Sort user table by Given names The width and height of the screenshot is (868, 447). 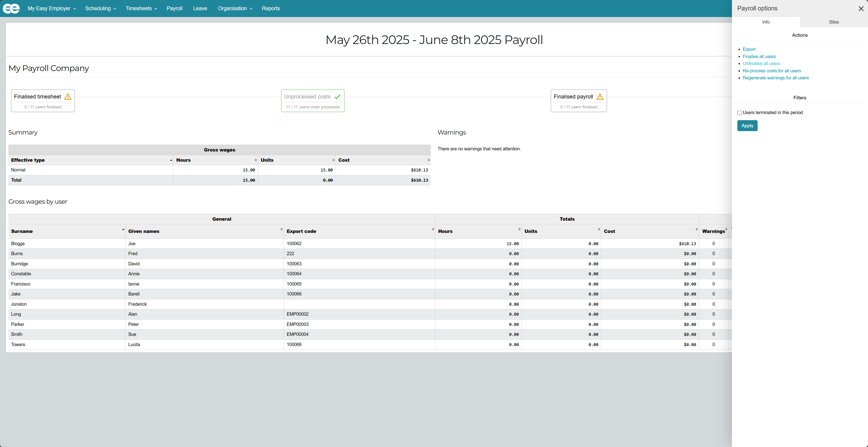point(281,230)
